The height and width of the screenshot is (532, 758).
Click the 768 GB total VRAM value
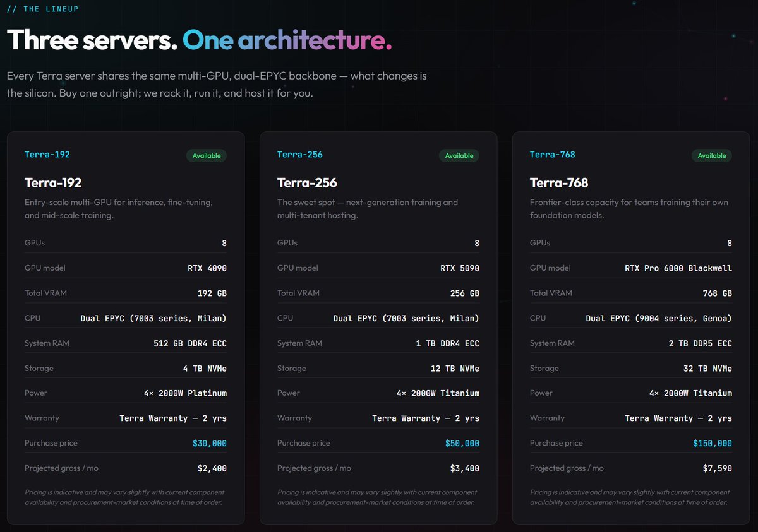coord(718,293)
